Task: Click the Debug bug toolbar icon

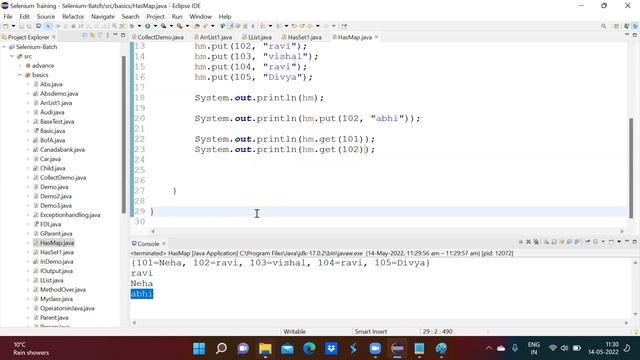Action: (132, 26)
